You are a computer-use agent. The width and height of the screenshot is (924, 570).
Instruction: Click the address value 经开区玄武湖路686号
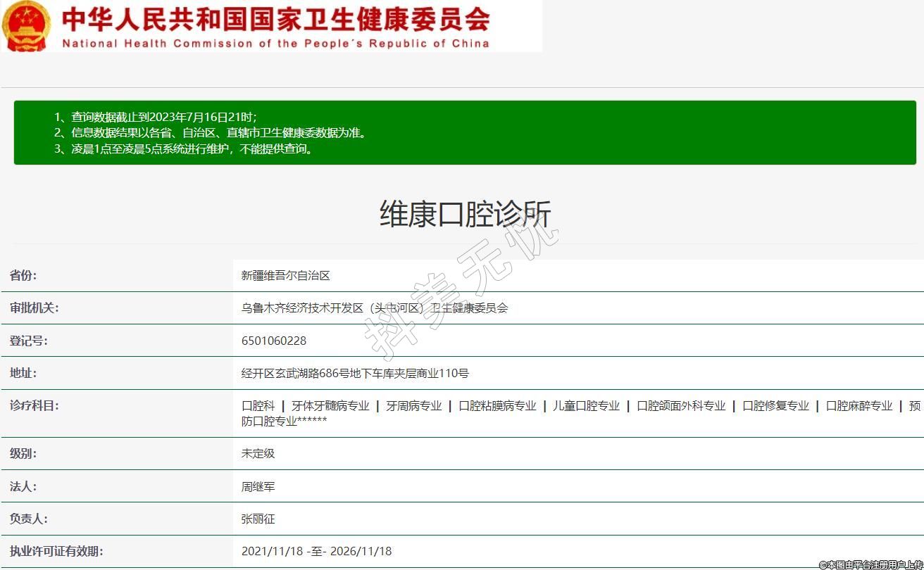point(355,373)
